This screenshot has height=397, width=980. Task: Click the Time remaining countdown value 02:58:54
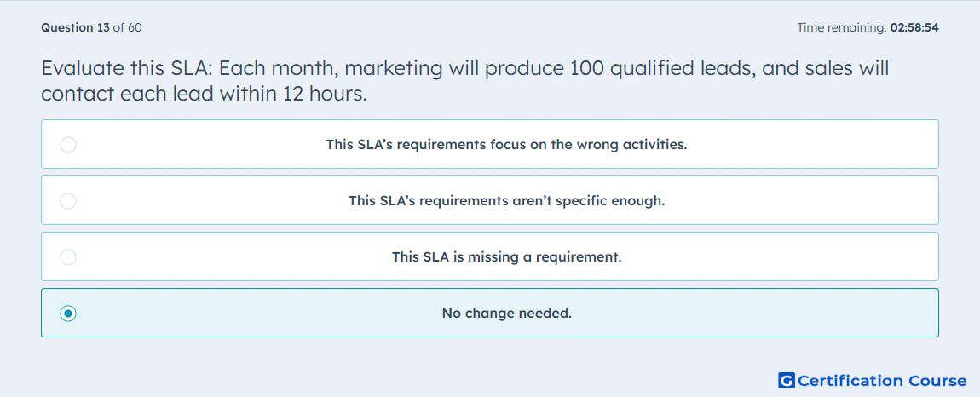pos(914,27)
